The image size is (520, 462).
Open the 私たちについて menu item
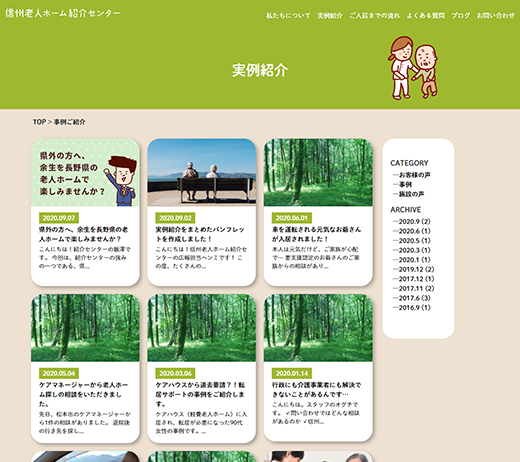(x=288, y=16)
